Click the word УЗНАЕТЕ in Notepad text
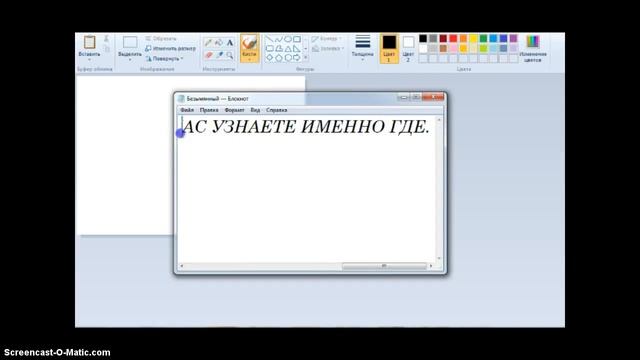Image resolution: width=640 pixels, height=360 pixels. [x=254, y=127]
